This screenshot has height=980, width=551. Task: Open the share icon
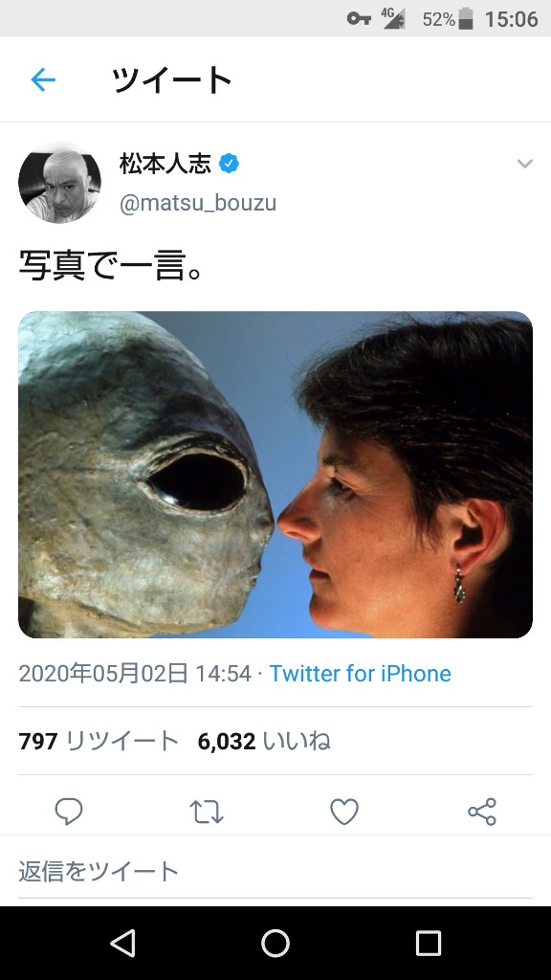pos(482,812)
